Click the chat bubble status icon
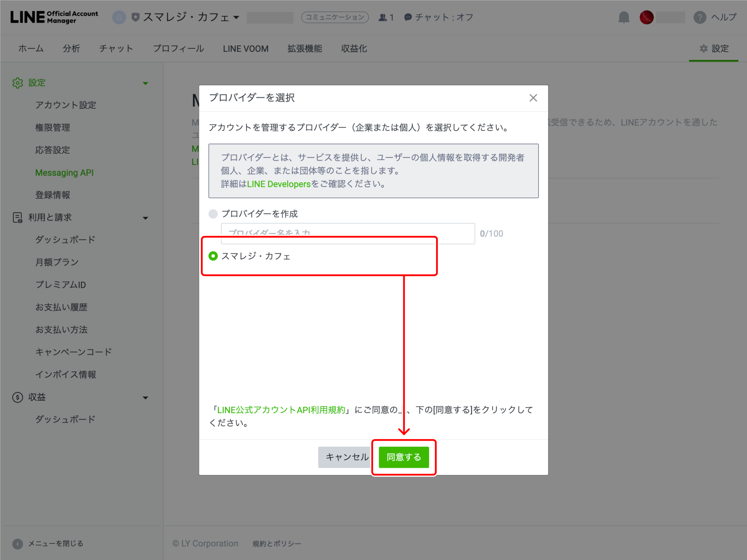The height and width of the screenshot is (560, 747). pyautogui.click(x=408, y=17)
